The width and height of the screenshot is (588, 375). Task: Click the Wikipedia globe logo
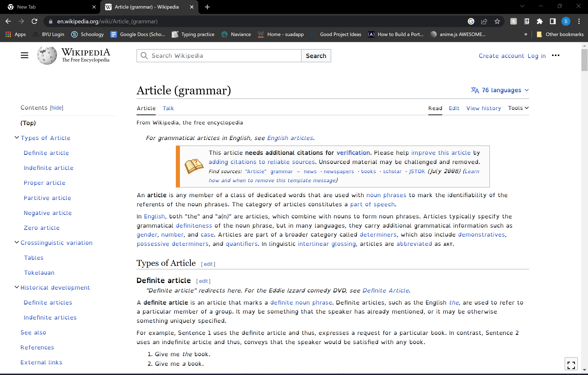point(47,55)
